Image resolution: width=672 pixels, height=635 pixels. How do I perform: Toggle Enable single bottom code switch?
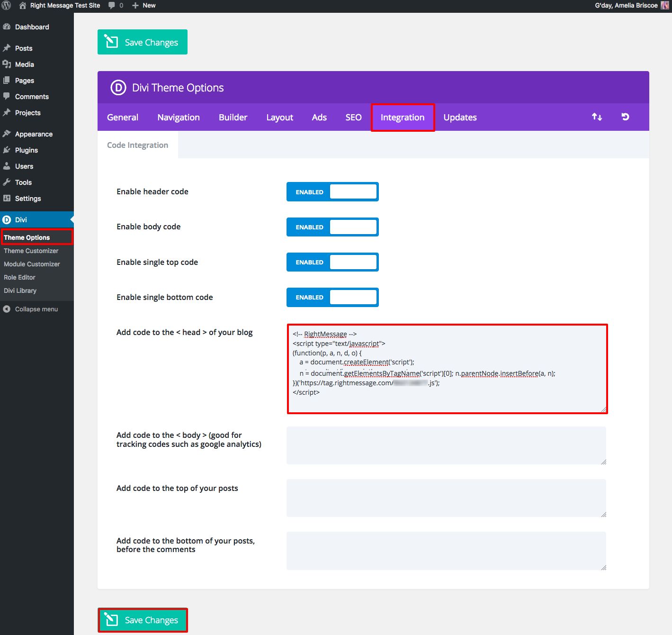(332, 297)
